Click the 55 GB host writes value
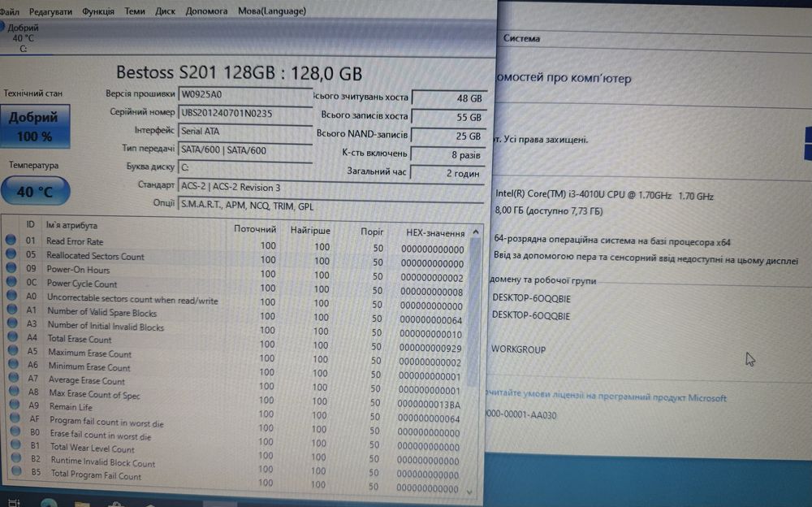812x507 pixels. pos(449,117)
